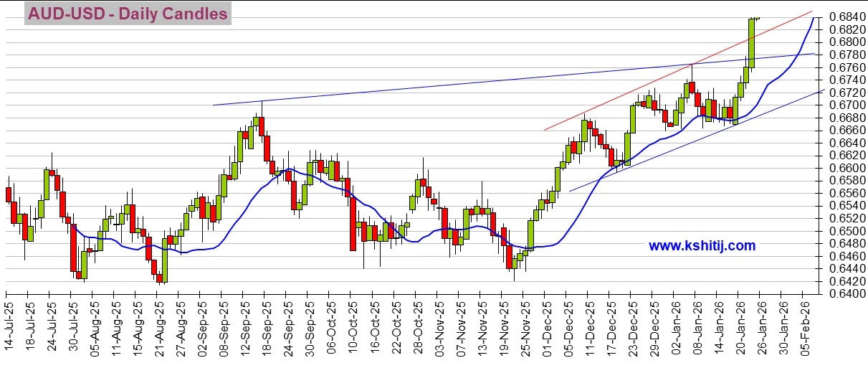Open the www.kshitij.com website link
Image resolution: width=868 pixels, height=368 pixels.
(x=702, y=246)
